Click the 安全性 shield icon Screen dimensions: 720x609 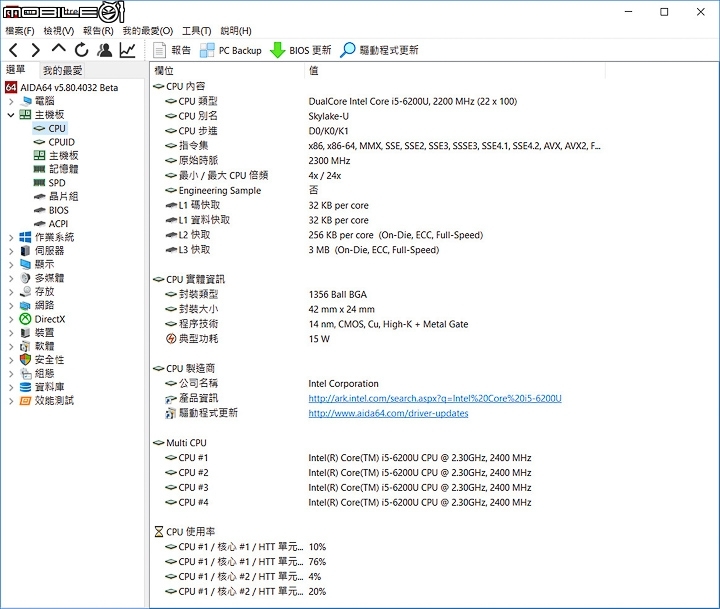pos(25,360)
